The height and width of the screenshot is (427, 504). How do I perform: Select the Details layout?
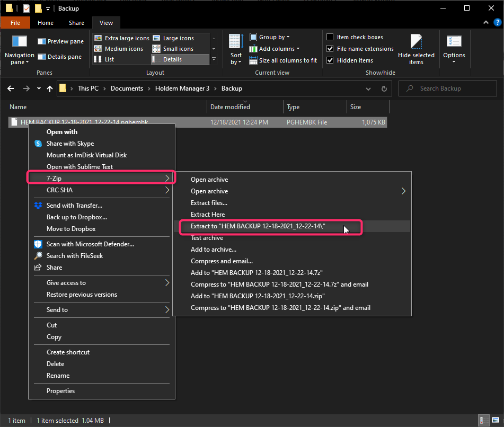pyautogui.click(x=180, y=59)
